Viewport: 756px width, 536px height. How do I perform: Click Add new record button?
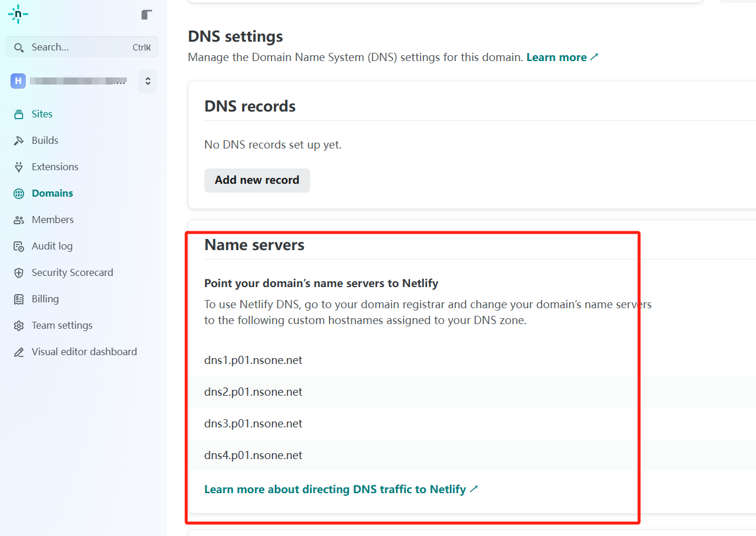coord(257,180)
